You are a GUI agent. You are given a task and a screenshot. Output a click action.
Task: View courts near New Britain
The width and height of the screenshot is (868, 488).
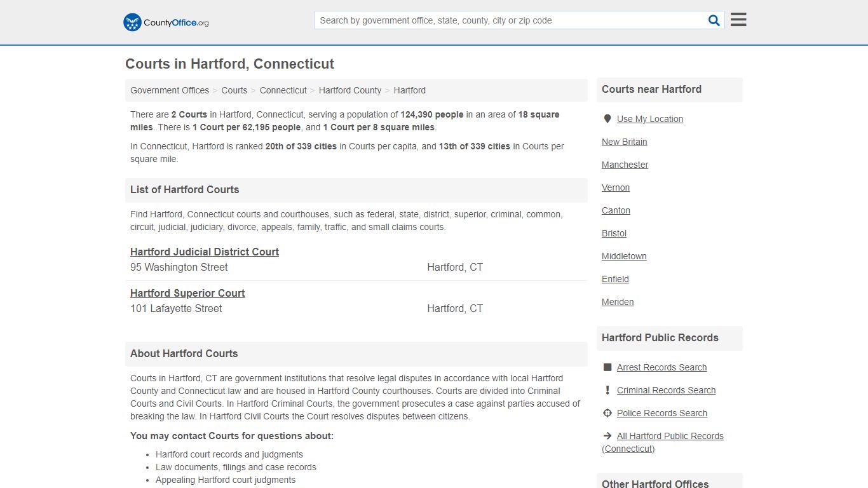625,142
